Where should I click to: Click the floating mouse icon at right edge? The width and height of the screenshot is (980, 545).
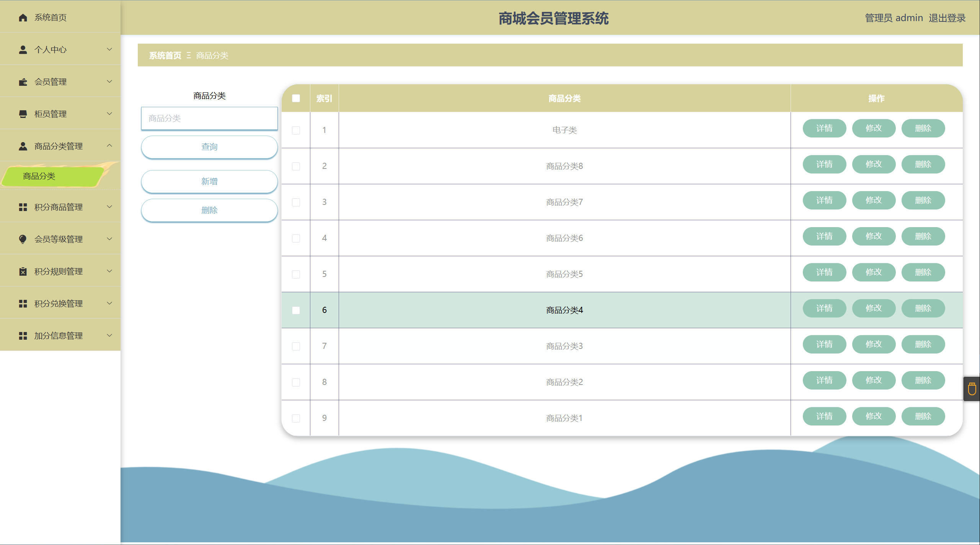coord(972,389)
